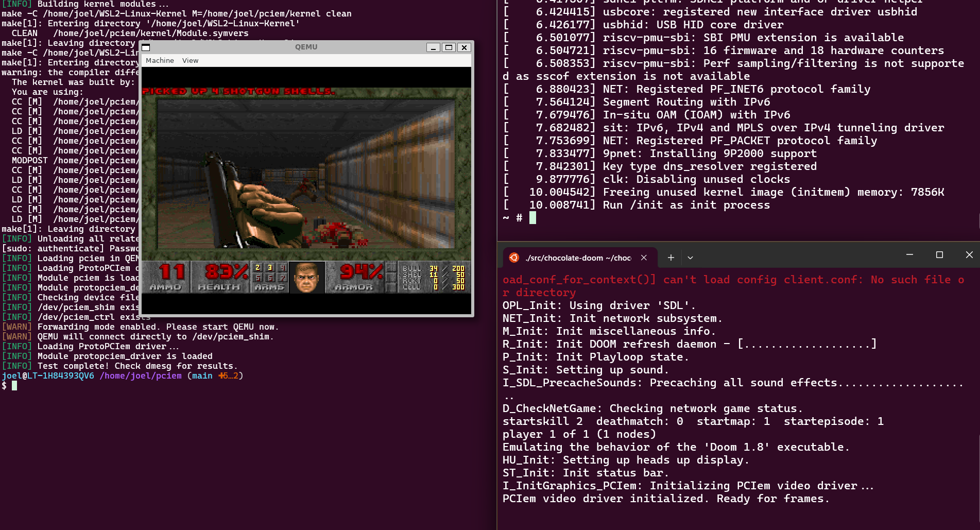
Task: Click "9pnet: Installing 9P2000 support" line
Action: (x=660, y=153)
